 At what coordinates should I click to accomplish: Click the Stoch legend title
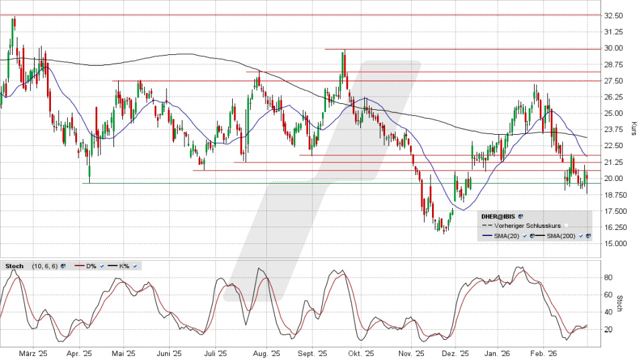pyautogui.click(x=14, y=266)
